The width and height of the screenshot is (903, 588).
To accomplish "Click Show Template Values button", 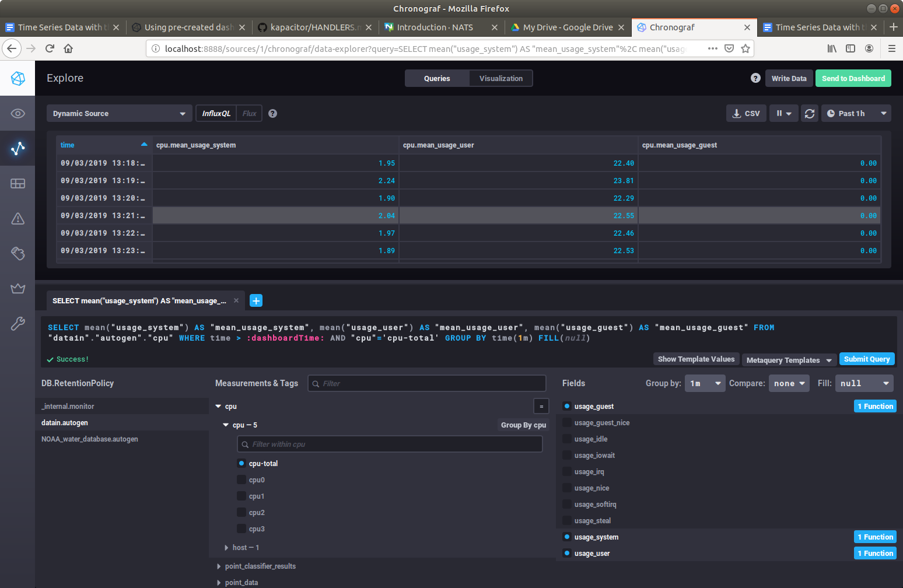I will [x=696, y=359].
